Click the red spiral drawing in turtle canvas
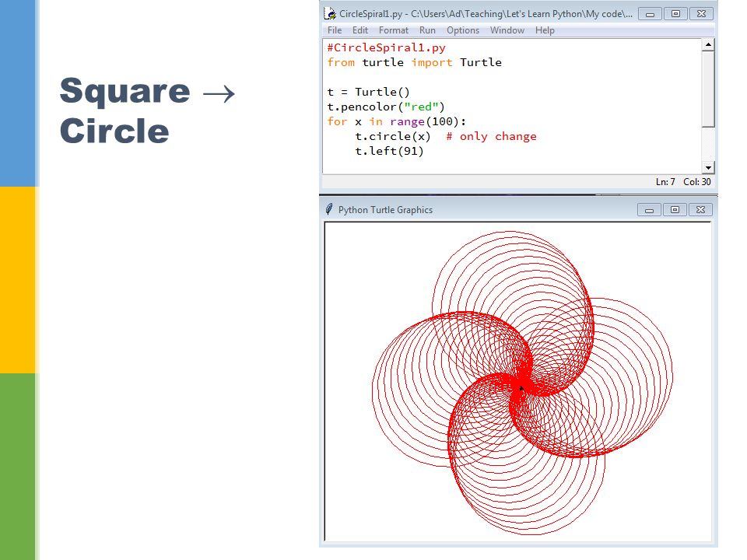Screen dimensions: 747x560 [521, 383]
